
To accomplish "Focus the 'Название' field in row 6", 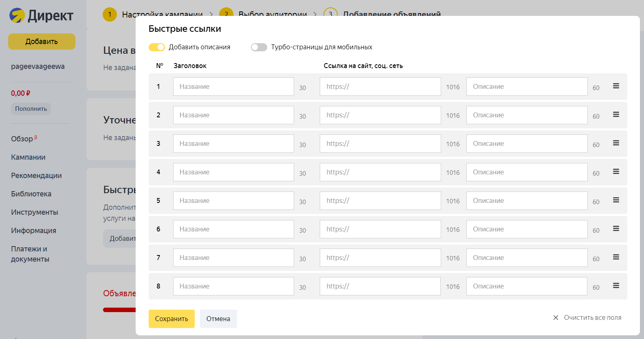I will (233, 229).
